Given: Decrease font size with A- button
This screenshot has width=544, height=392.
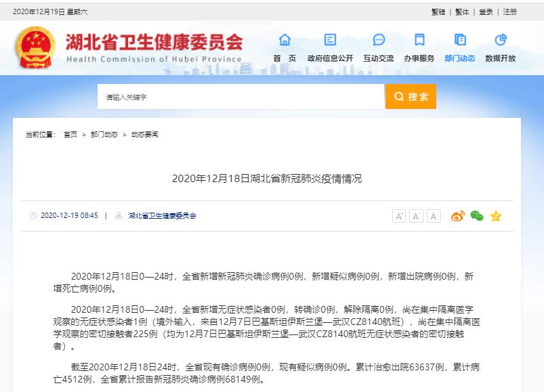Looking at the screenshot, I should click(416, 216).
